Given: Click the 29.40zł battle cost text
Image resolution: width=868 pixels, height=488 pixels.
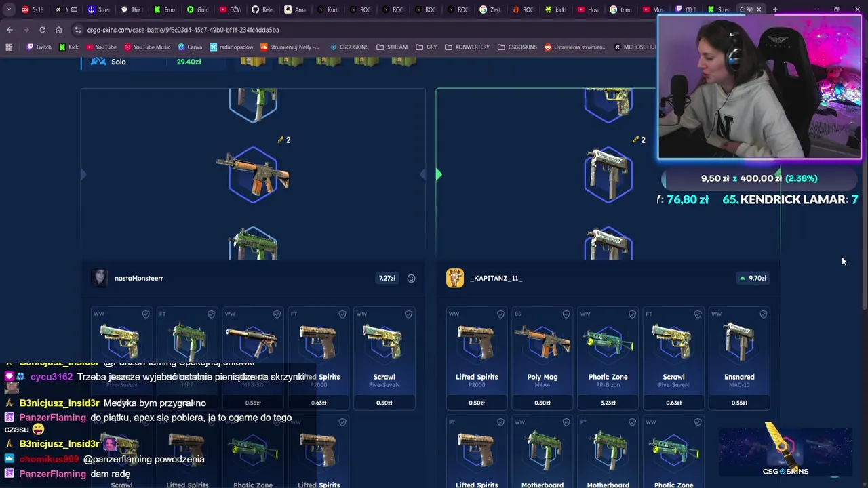Looking at the screenshot, I should click(x=189, y=62).
